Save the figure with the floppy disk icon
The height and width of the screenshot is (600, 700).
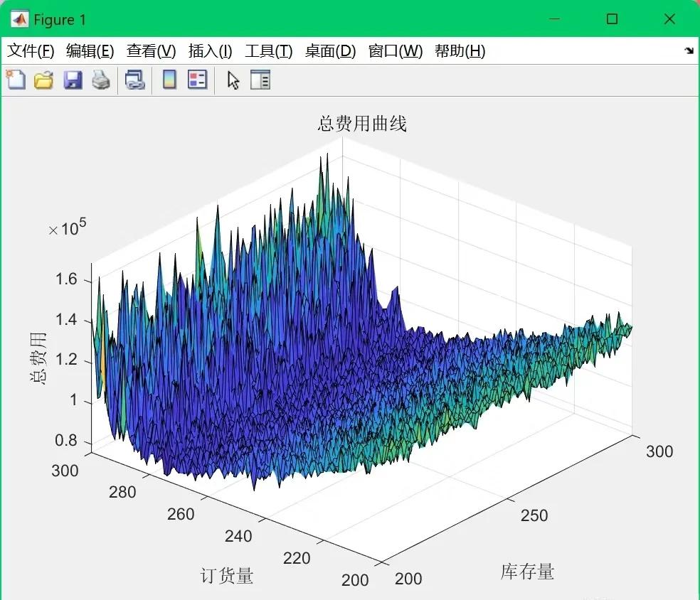click(72, 80)
